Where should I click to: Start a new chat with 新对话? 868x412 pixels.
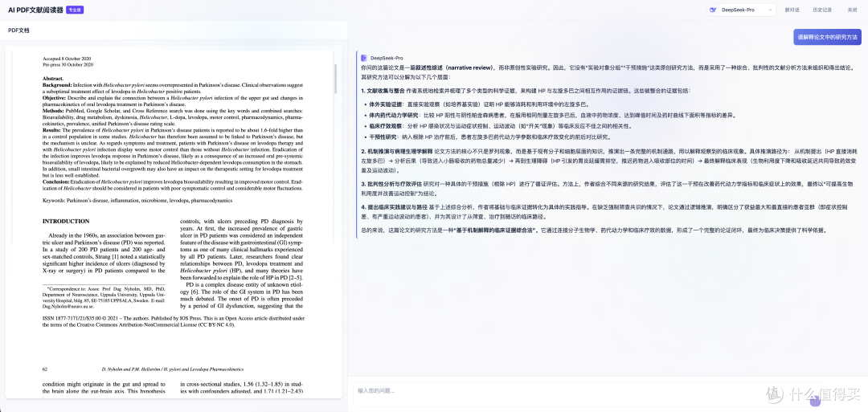click(x=792, y=10)
